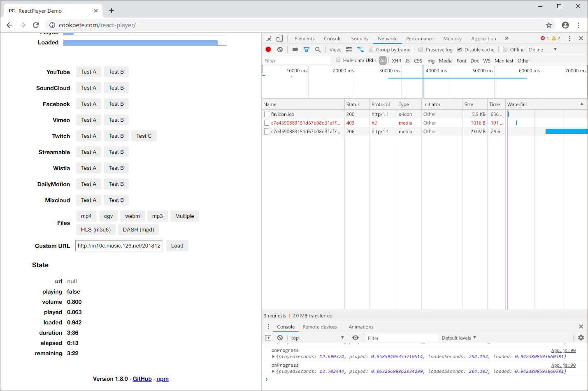Open the 'Default levels' dropdown in Console
Screen dimensions: 588x391
458,338
